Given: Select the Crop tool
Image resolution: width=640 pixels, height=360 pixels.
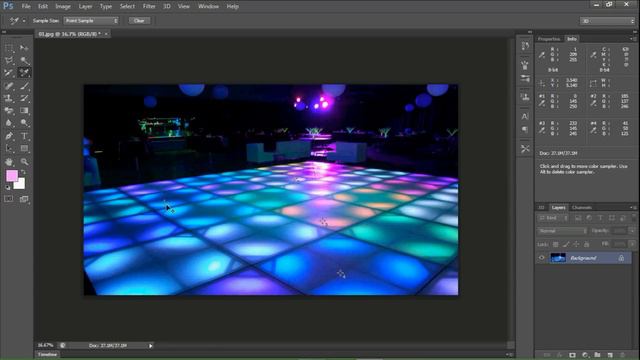Looking at the screenshot, I should tap(9, 73).
